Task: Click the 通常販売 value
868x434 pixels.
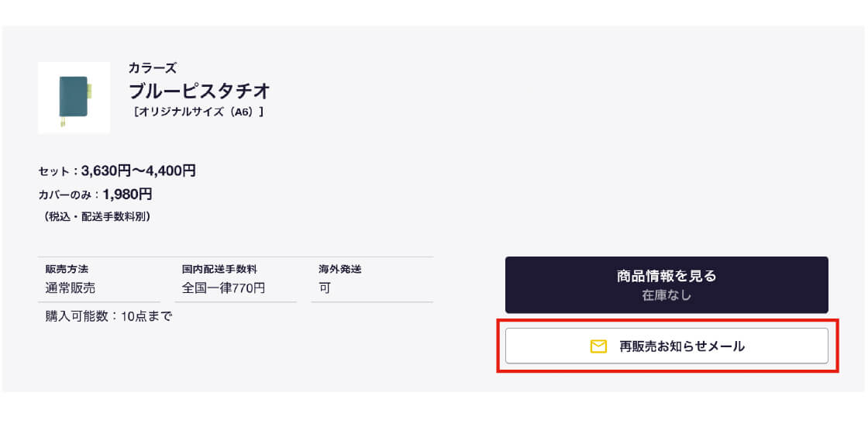Action: (x=71, y=288)
